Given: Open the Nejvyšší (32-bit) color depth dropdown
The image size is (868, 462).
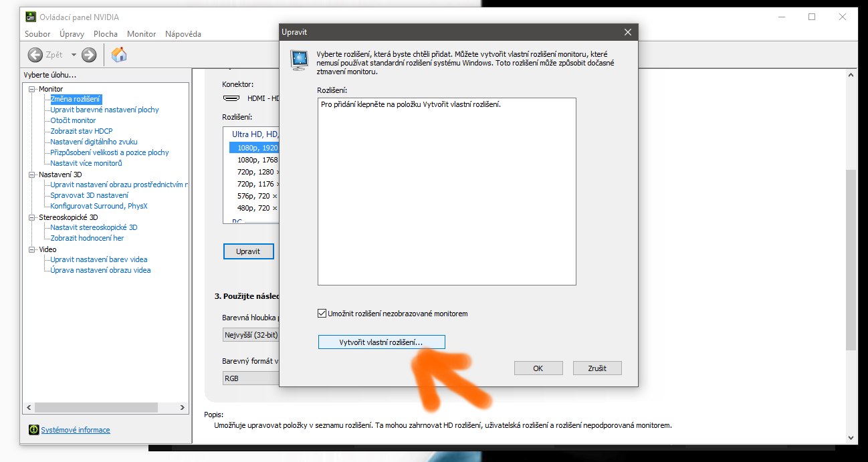Looking at the screenshot, I should [251, 335].
